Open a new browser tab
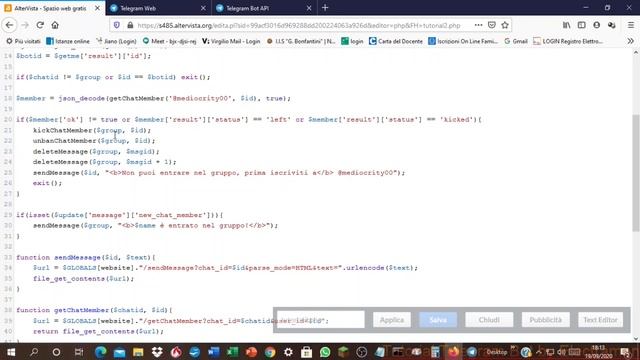 coord(325,8)
